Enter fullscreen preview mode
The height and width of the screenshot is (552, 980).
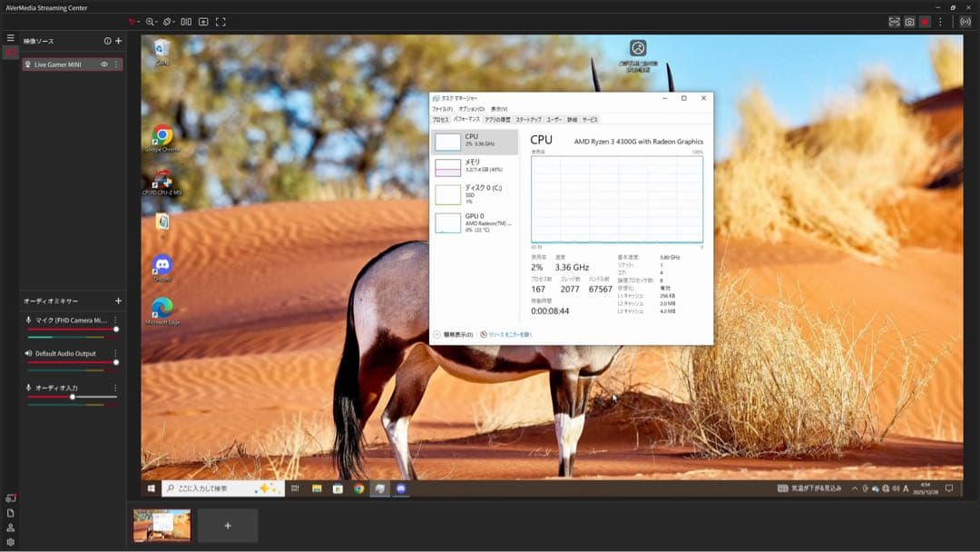220,22
